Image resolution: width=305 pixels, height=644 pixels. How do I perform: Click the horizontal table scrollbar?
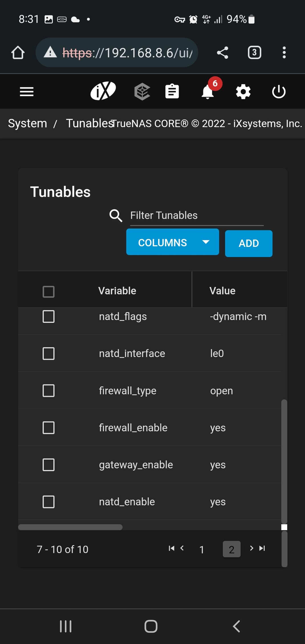tap(70, 527)
